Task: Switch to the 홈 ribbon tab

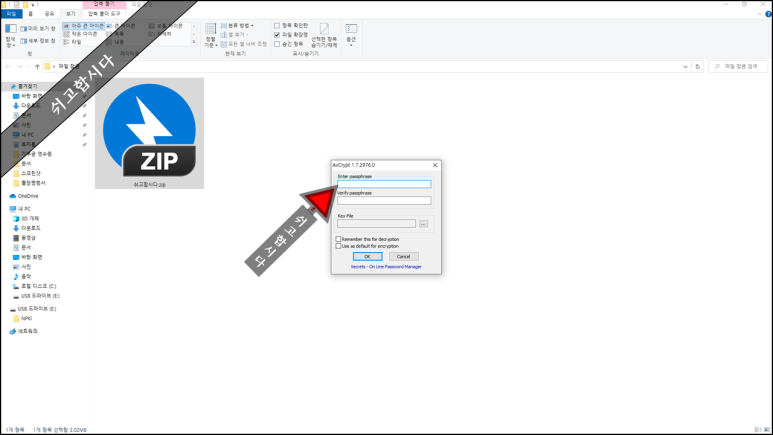Action: point(31,14)
